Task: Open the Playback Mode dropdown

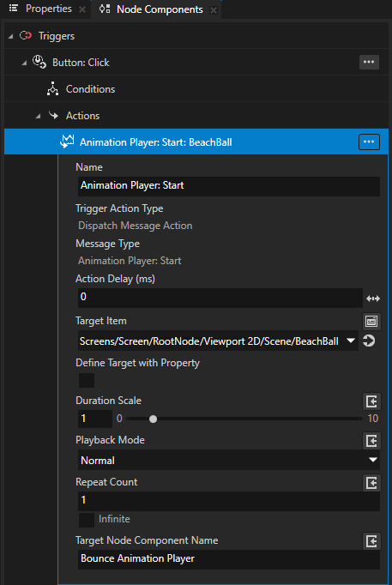Action: click(x=229, y=460)
